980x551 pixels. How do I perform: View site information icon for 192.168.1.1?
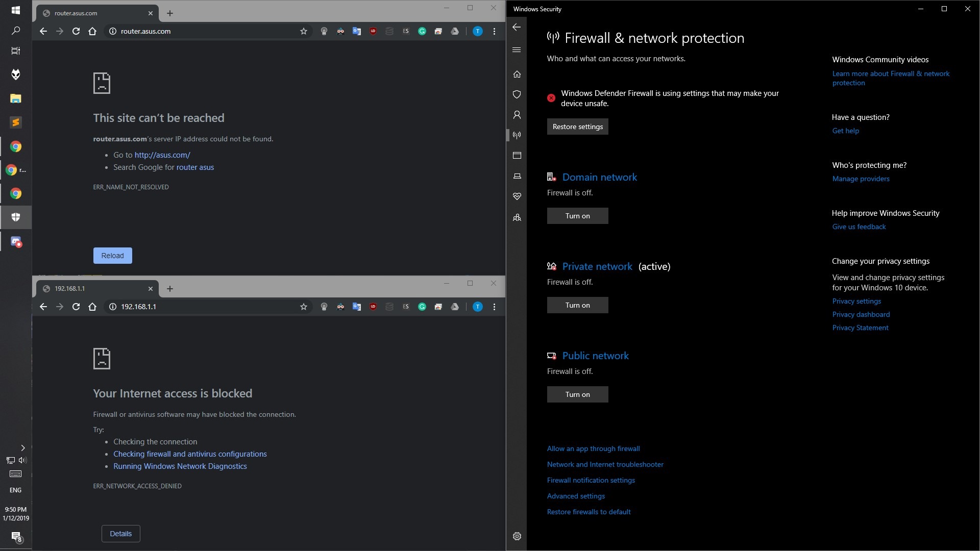[x=113, y=307]
